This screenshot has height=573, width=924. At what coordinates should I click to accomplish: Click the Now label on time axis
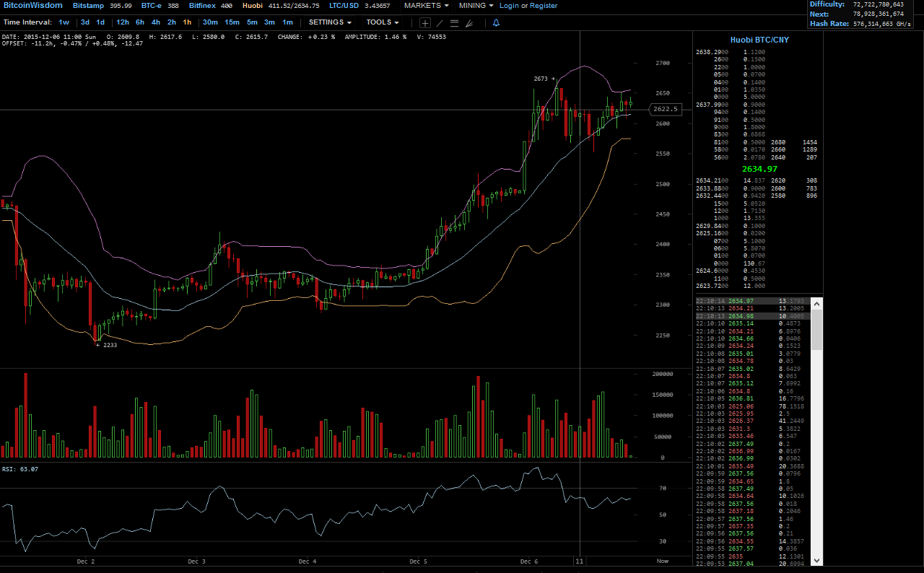click(662, 561)
